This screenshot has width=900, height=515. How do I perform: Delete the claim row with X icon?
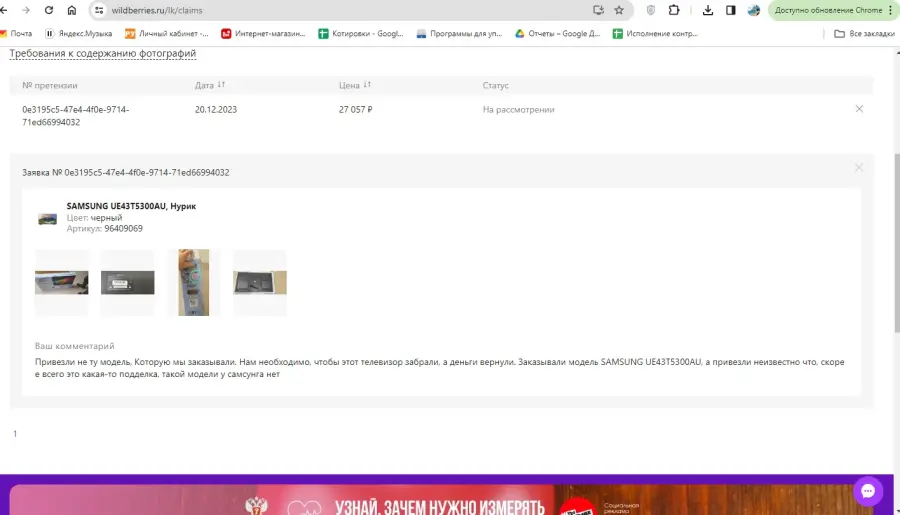(x=859, y=109)
